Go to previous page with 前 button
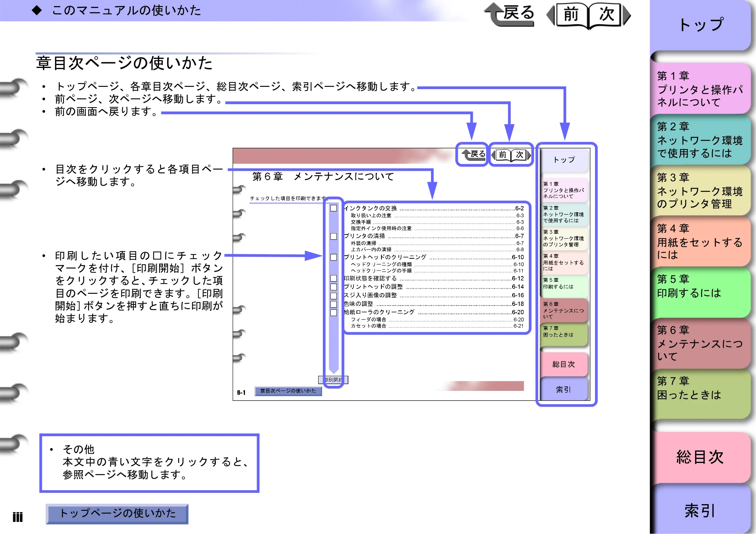The width and height of the screenshot is (756, 534). click(570, 15)
